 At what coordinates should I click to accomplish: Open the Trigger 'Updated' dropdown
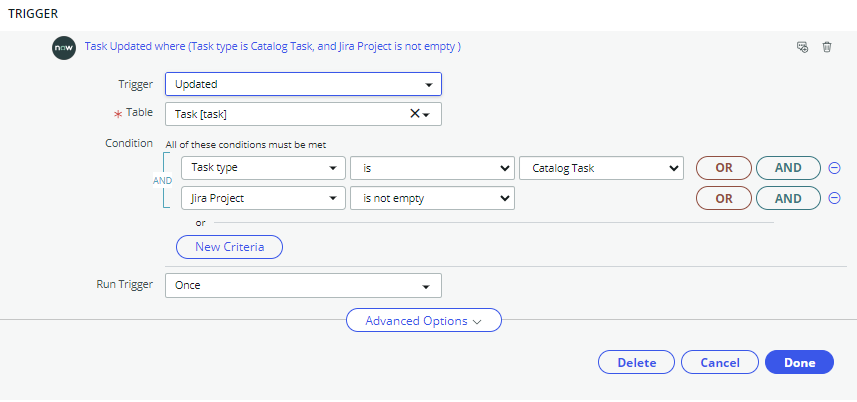(x=303, y=85)
